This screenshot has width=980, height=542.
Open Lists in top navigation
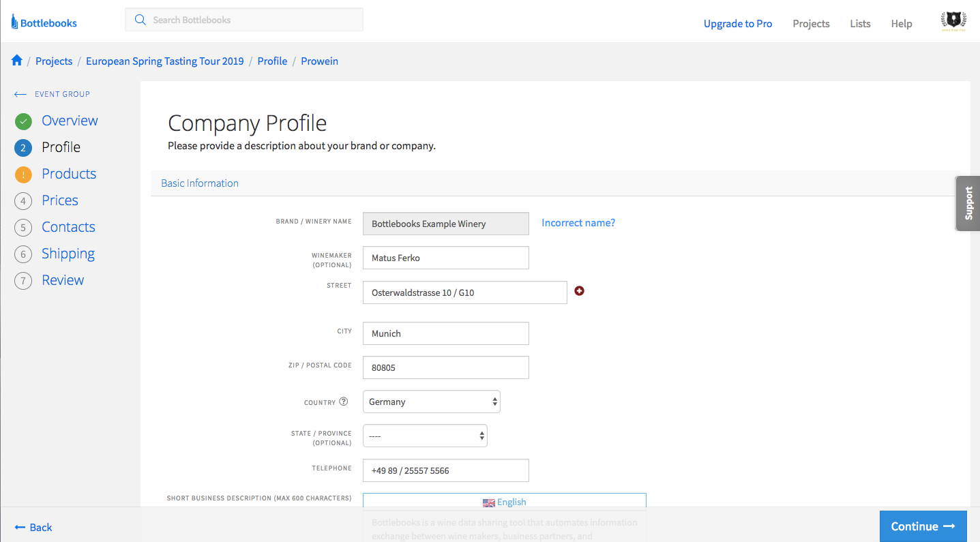click(x=860, y=24)
